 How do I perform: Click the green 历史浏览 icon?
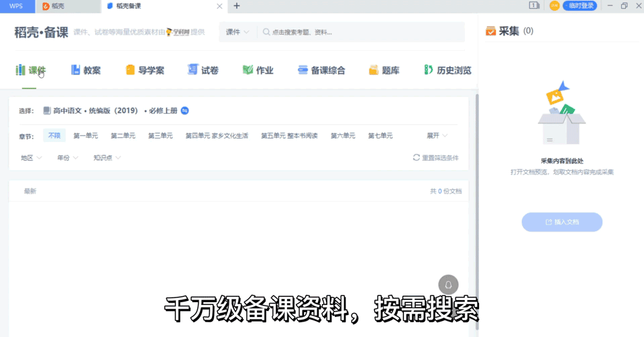coord(429,70)
